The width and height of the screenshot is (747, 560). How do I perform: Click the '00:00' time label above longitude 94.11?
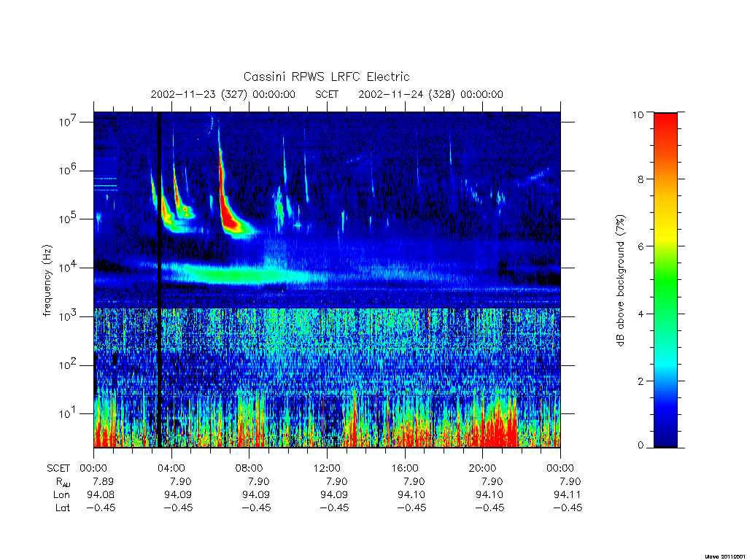[x=560, y=468]
